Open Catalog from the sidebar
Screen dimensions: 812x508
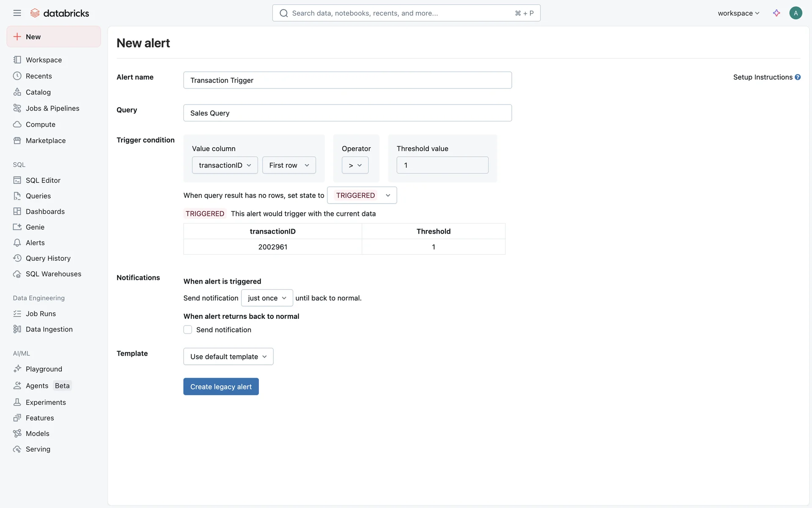(x=38, y=92)
